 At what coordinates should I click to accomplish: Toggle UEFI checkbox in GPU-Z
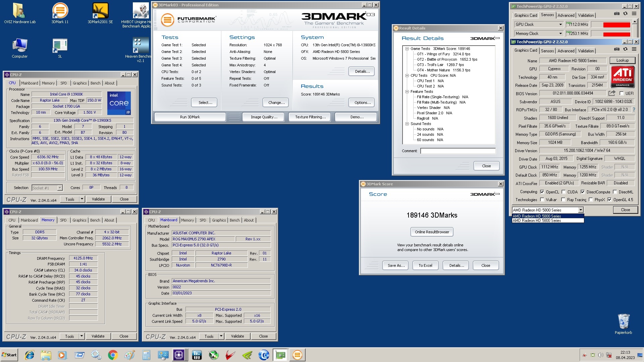[x=622, y=94]
